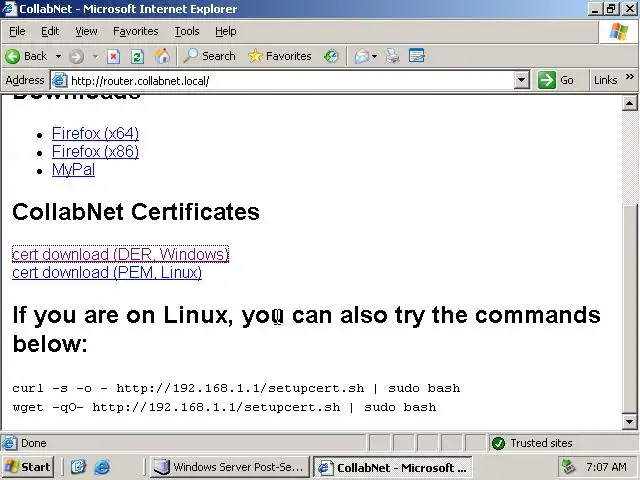640x480 pixels.
Task: Expand the address bar dropdown
Action: point(521,80)
